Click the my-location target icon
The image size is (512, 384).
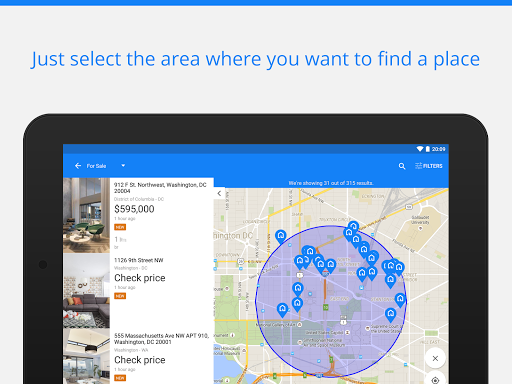(435, 380)
